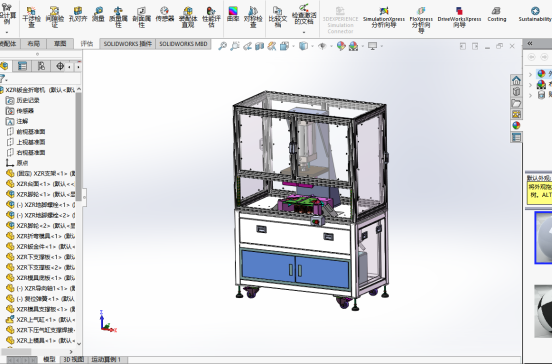The image size is (552, 364).
Task: Click Previous View icon
Action: pos(247,46)
